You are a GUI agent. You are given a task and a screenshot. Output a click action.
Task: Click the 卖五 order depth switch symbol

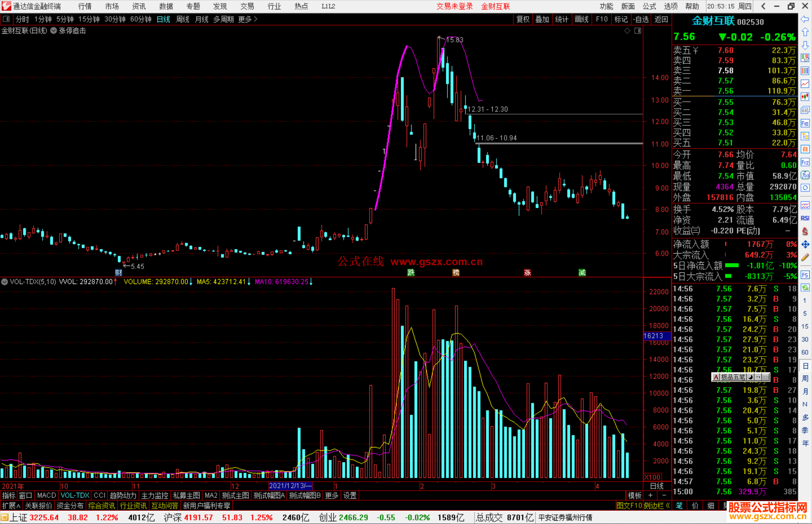(x=695, y=50)
